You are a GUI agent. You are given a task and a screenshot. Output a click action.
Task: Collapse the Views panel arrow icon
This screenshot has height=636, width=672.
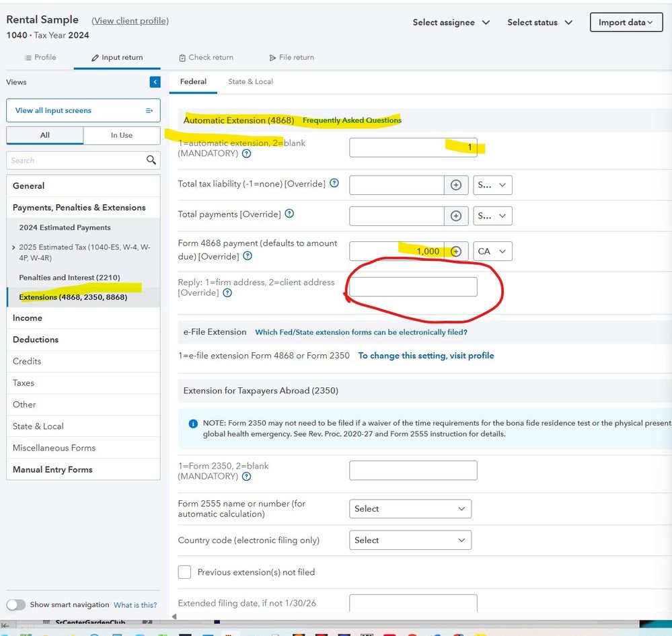(155, 82)
